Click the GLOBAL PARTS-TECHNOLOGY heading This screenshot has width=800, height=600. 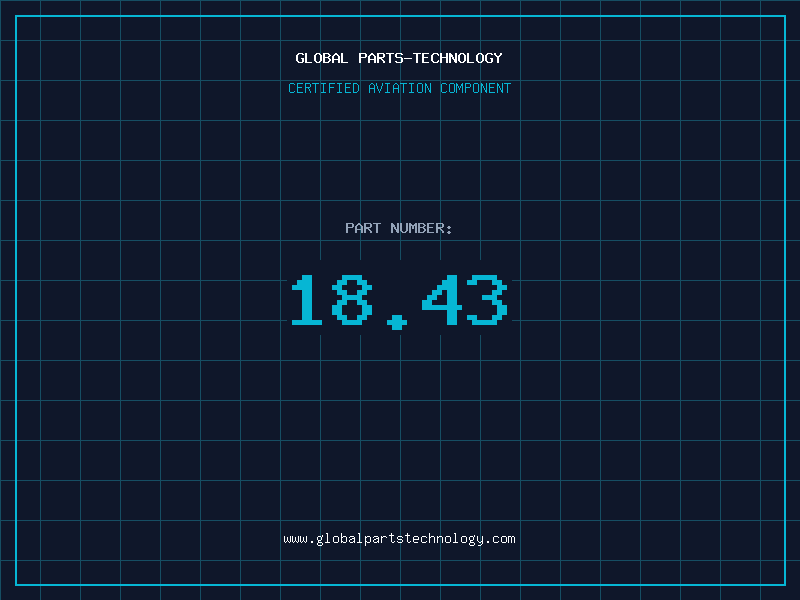[x=399, y=58]
